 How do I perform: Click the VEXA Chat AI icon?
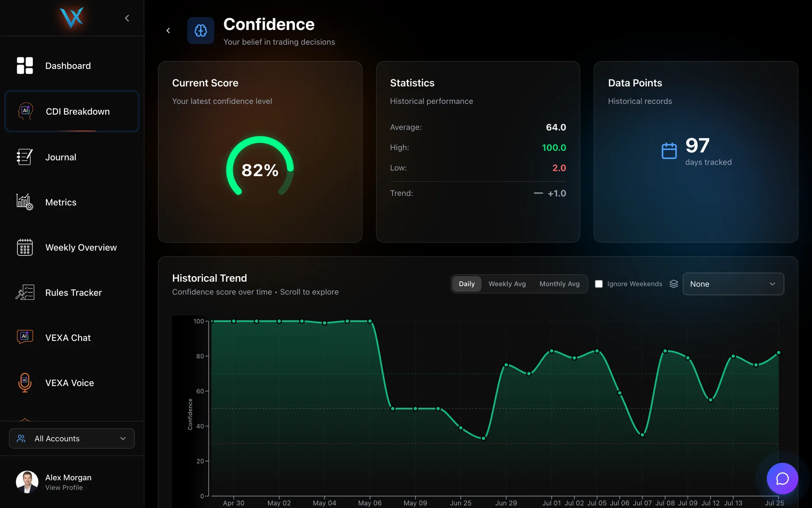(x=25, y=337)
